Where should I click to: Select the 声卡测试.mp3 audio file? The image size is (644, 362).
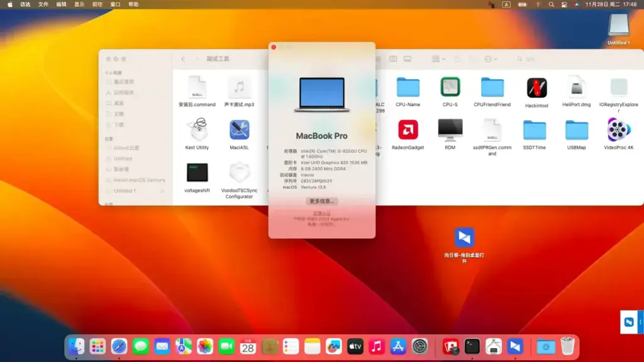point(239,87)
